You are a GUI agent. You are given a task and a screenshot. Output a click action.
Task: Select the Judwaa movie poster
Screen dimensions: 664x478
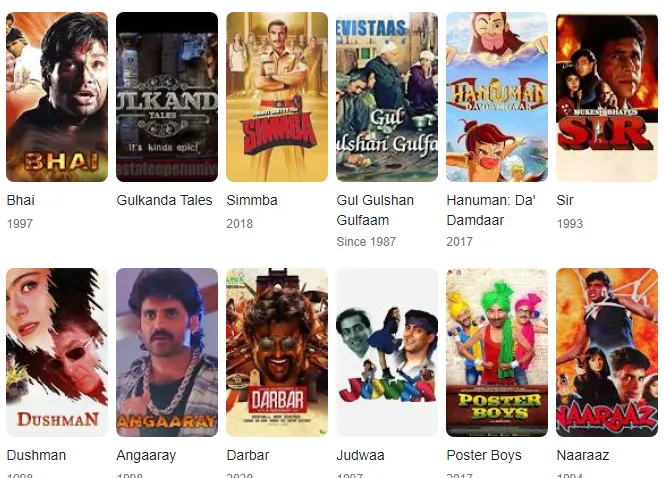tap(387, 352)
